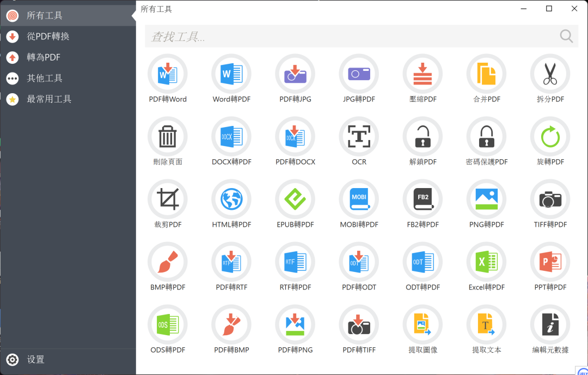This screenshot has height=375, width=588.
Task: Click the 提取圖像 extract images tool
Action: (422, 325)
